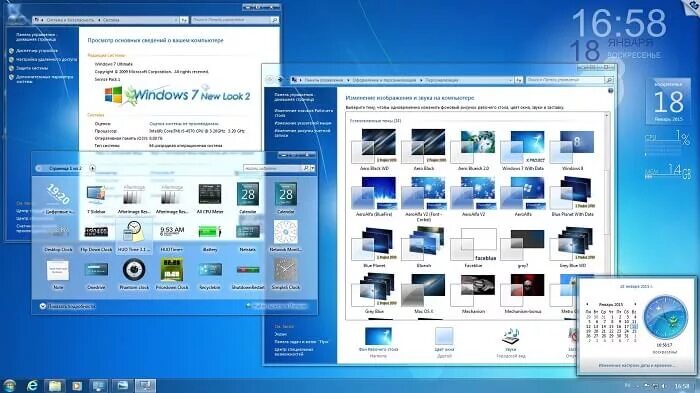The width and height of the screenshot is (700, 393).
Task: Select the All CPU Meter gadget
Action: coord(210,199)
